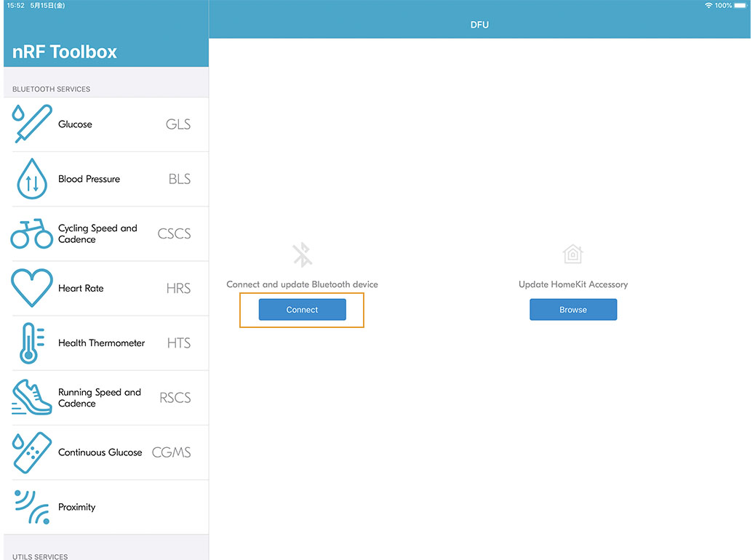
Task: Open the Glucose service
Action: pos(106,124)
